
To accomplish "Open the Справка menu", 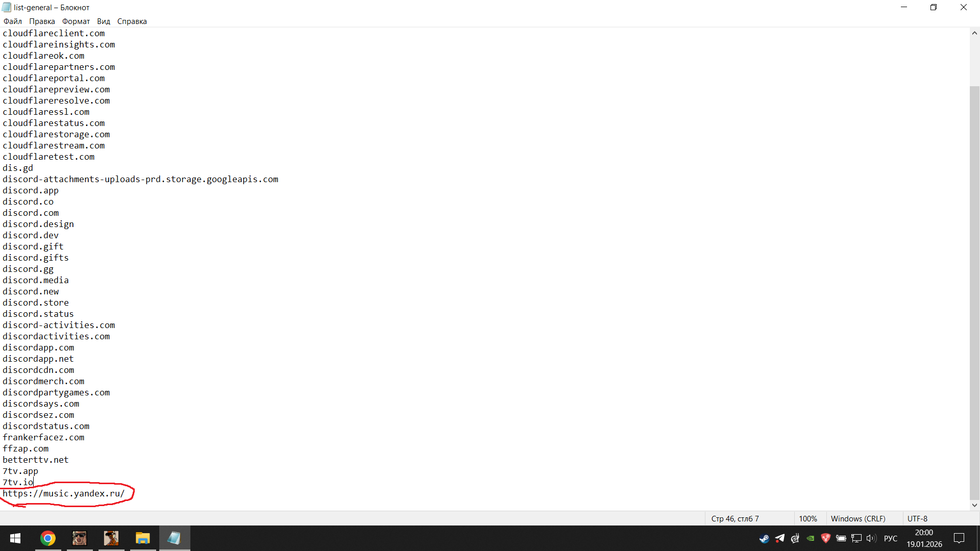I will pos(132,21).
